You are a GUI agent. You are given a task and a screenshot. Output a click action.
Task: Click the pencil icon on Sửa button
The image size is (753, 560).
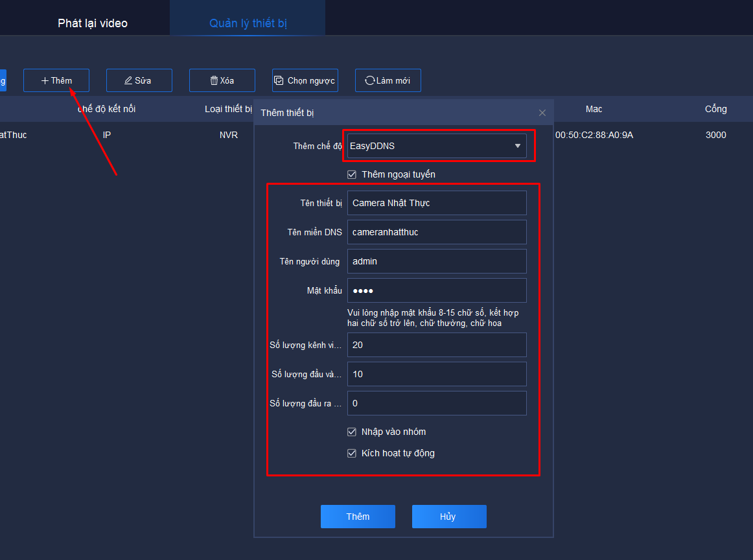point(128,80)
